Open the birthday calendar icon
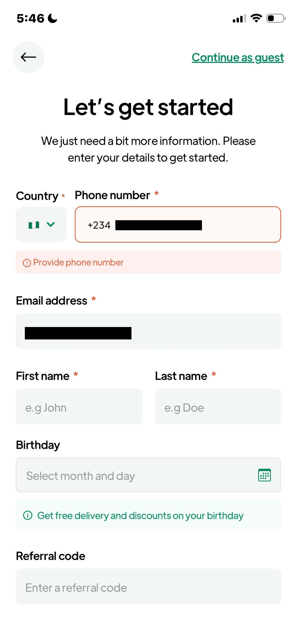Viewport: 297px width, 644px height. point(264,475)
